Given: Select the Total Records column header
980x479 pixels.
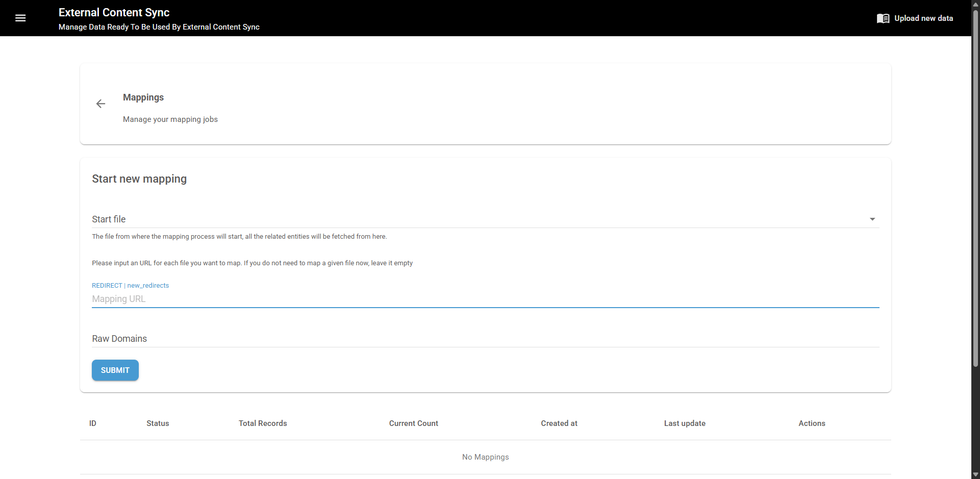Looking at the screenshot, I should click(x=262, y=423).
